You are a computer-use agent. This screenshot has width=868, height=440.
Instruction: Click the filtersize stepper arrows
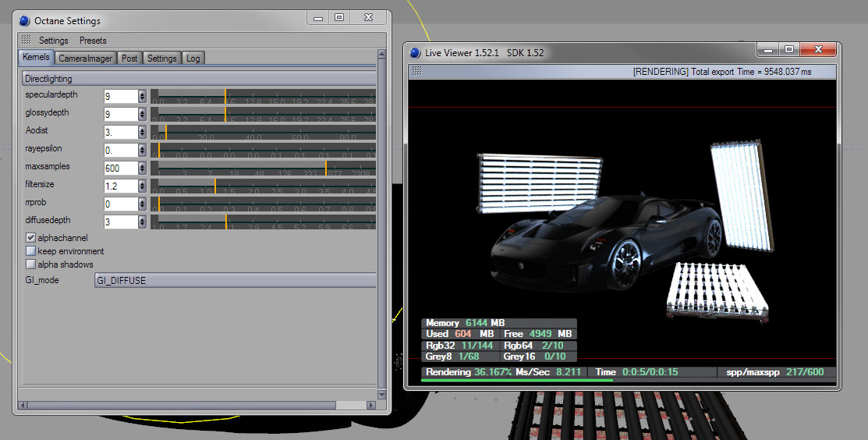tap(142, 186)
